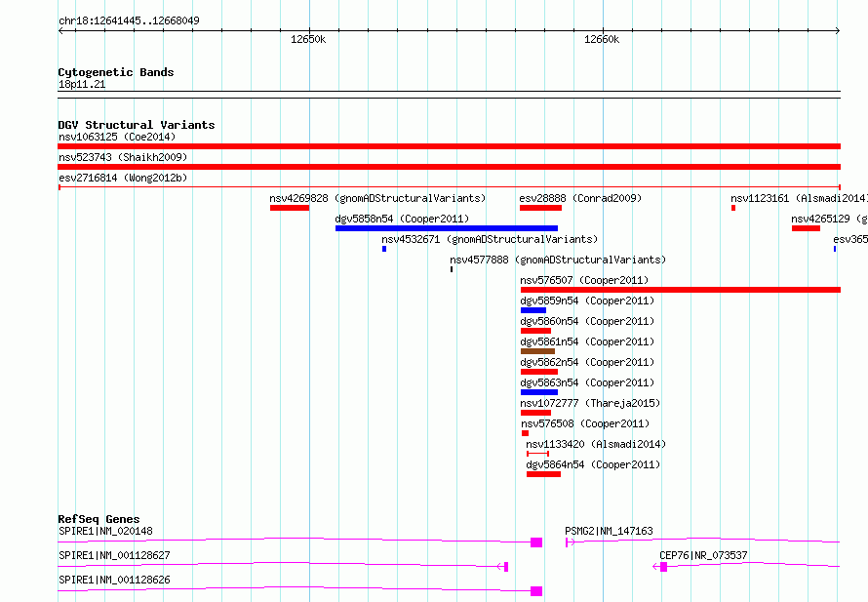The width and height of the screenshot is (868, 602).
Task: Open nsv1123161 (Alsmadi2014) label
Action: coord(799,198)
